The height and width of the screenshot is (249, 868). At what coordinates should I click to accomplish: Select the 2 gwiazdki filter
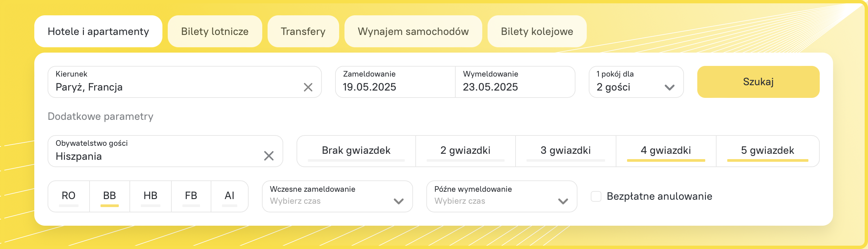click(x=465, y=150)
